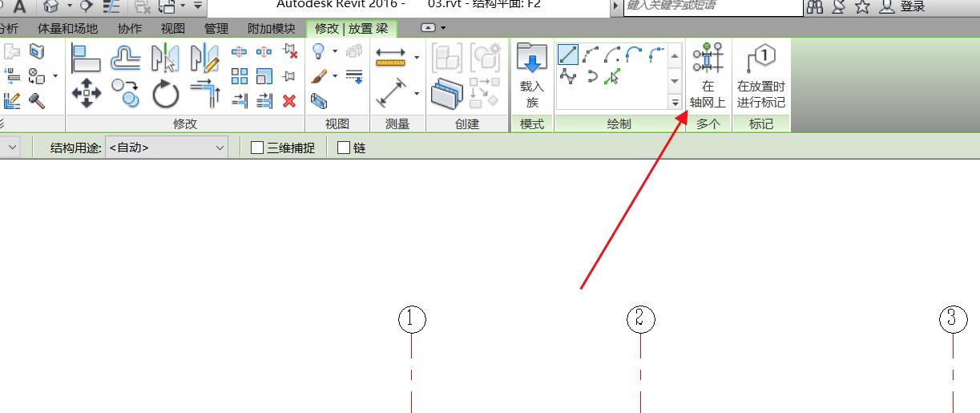Click the keyword search field

(x=713, y=6)
